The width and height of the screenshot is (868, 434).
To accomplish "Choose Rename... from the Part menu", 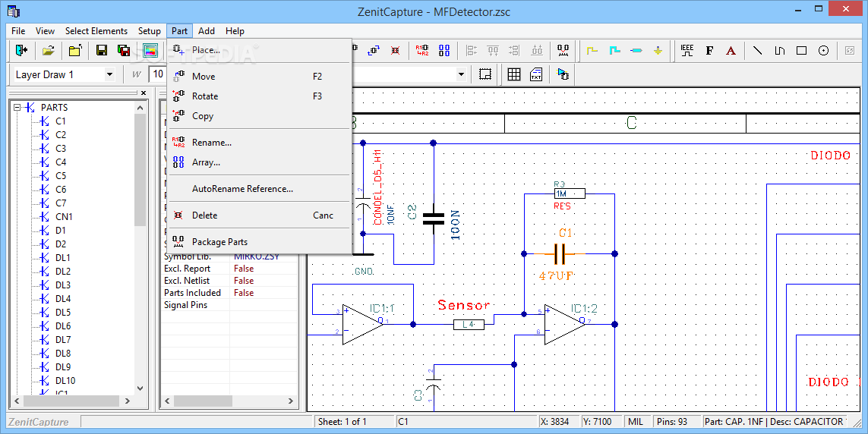I will (259, 143).
